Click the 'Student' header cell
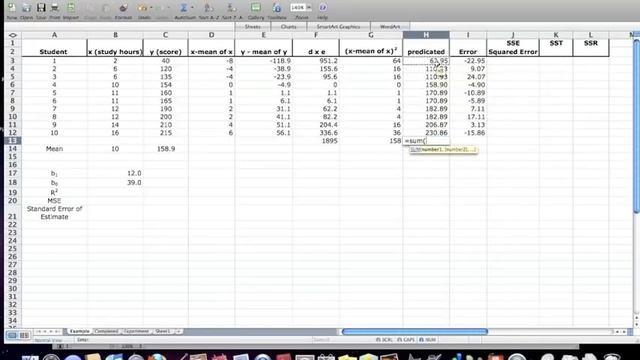This screenshot has width=640, height=360. click(54, 52)
